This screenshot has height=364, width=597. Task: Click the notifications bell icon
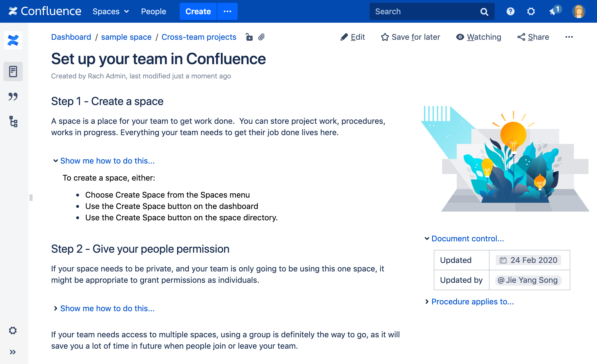click(554, 11)
